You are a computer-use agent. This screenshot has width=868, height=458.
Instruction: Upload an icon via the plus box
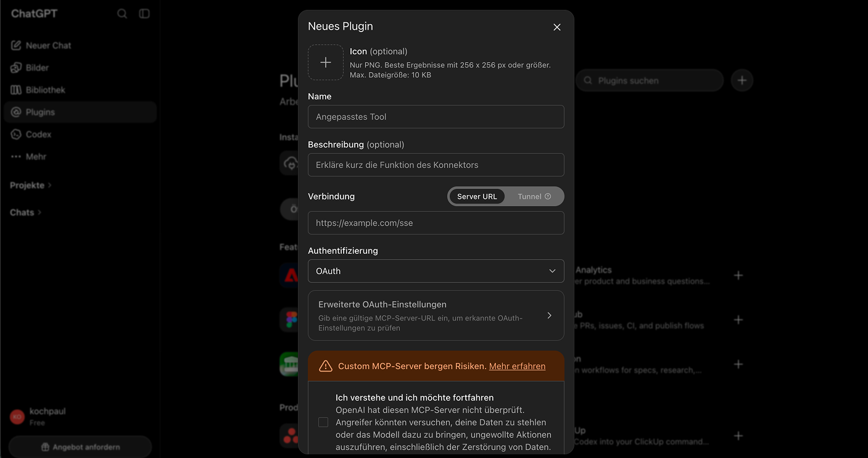coord(326,62)
